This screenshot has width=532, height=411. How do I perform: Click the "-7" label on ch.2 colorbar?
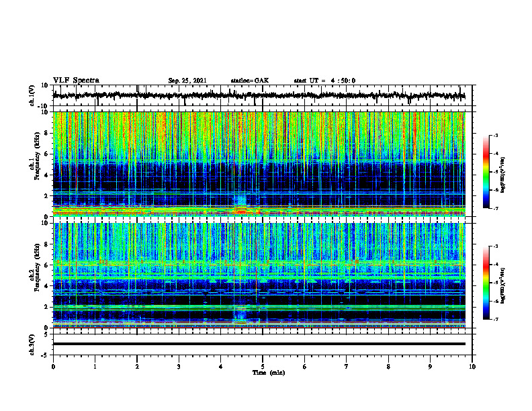(x=496, y=320)
